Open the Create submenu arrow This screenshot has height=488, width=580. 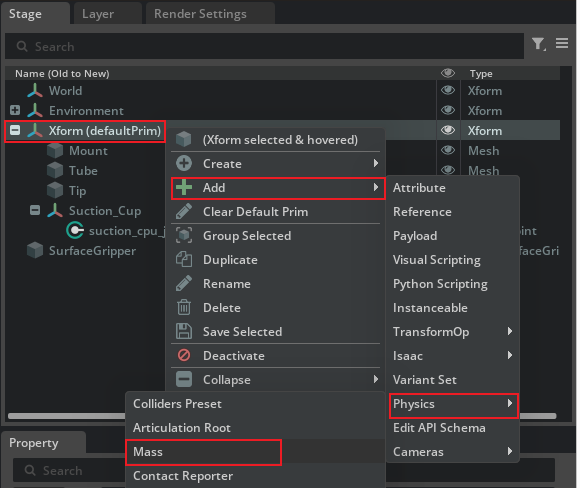point(375,163)
